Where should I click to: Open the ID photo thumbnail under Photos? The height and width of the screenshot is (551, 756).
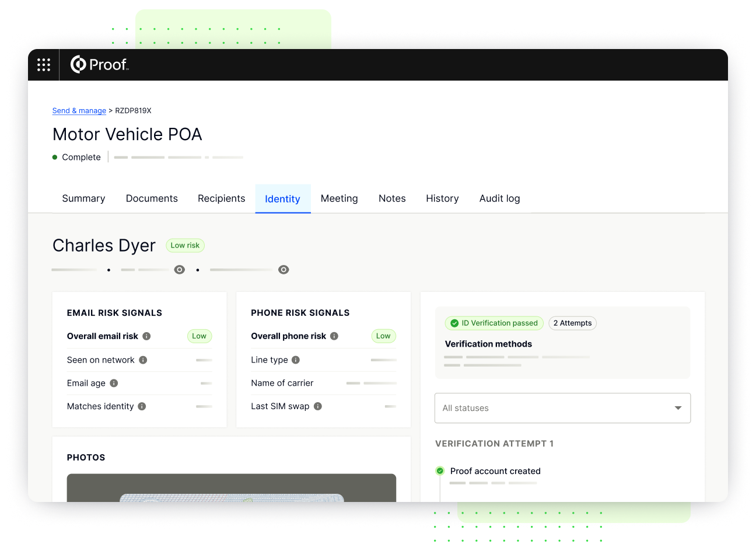tap(232, 488)
